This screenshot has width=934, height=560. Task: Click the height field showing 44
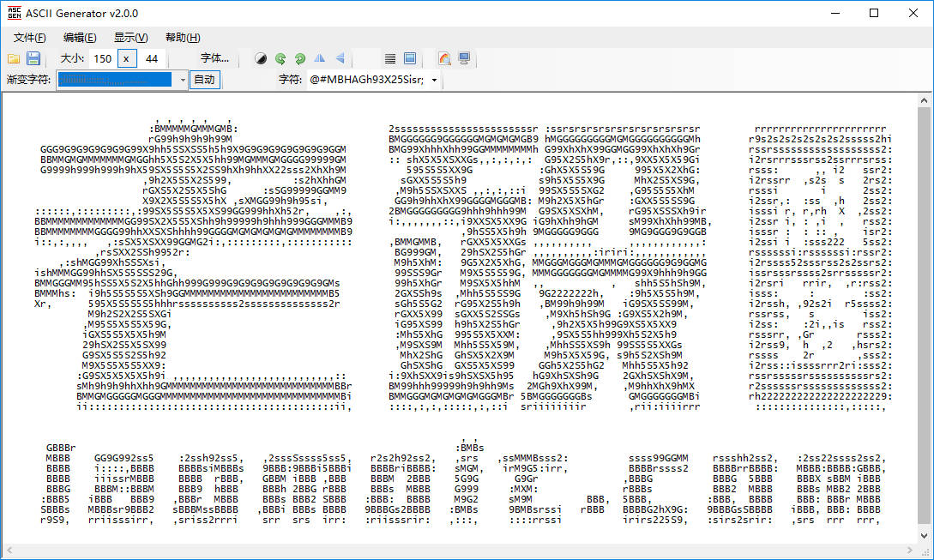pyautogui.click(x=152, y=58)
